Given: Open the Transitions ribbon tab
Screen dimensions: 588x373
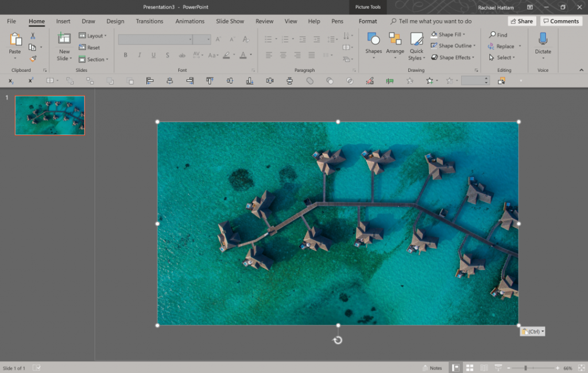Looking at the screenshot, I should pos(149,21).
